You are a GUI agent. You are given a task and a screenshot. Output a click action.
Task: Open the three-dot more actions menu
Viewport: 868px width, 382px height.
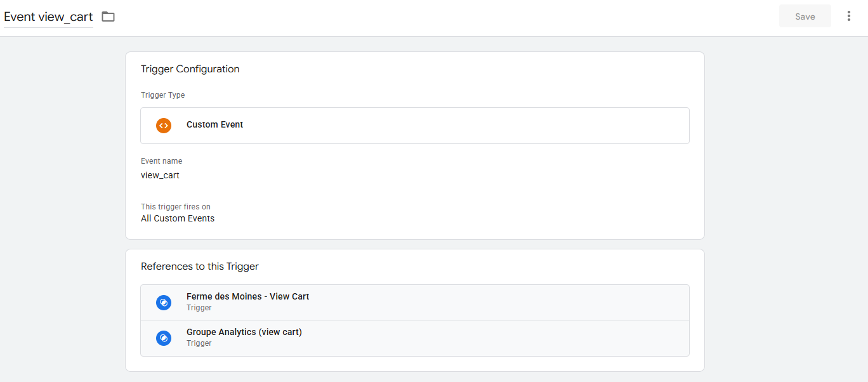pos(849,16)
